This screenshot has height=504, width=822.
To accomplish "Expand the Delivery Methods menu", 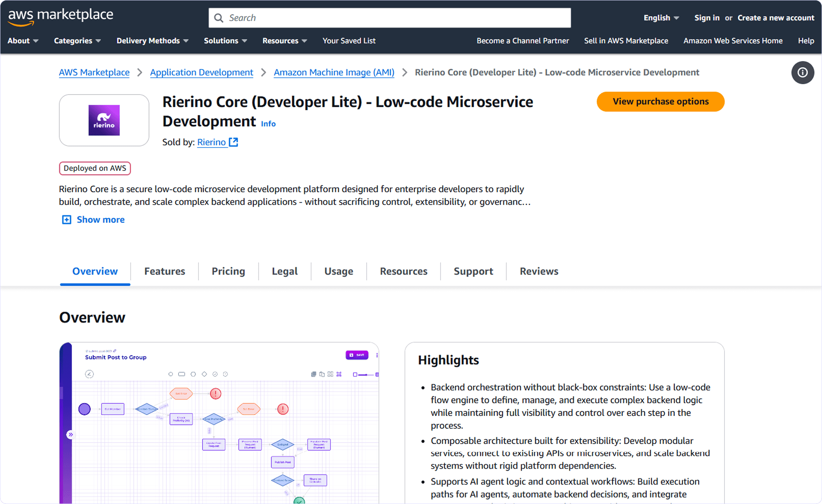I will [152, 41].
